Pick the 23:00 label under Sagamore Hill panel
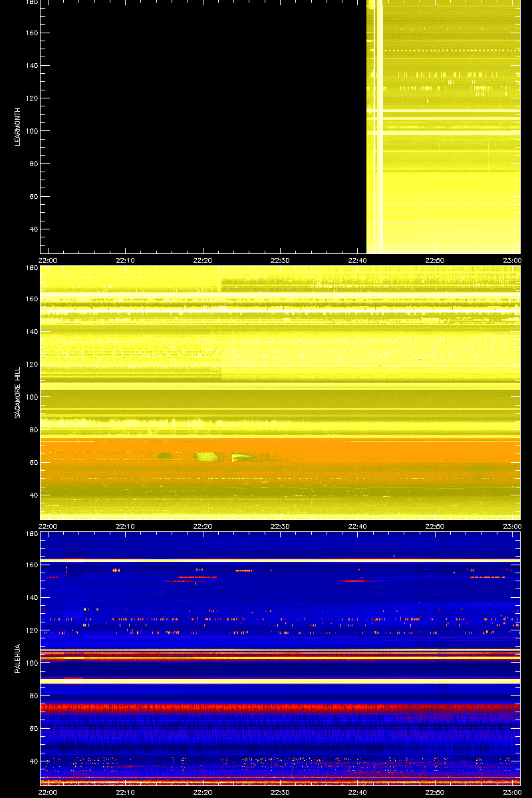Viewport: 532px width, 798px height. pos(511,526)
